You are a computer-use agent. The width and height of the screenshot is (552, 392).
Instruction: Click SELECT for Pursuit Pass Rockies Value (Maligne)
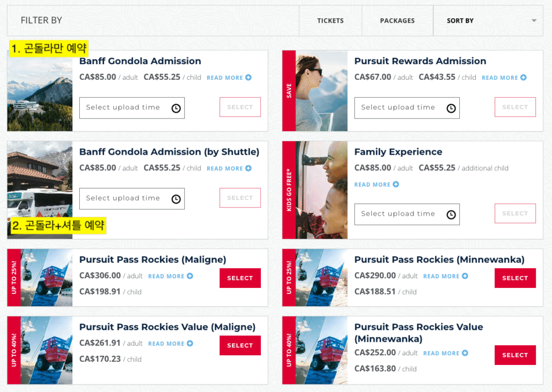click(x=240, y=346)
